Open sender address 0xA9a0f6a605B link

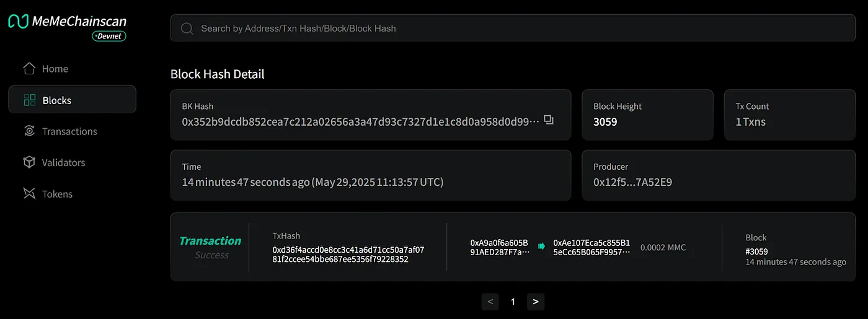[x=500, y=247]
